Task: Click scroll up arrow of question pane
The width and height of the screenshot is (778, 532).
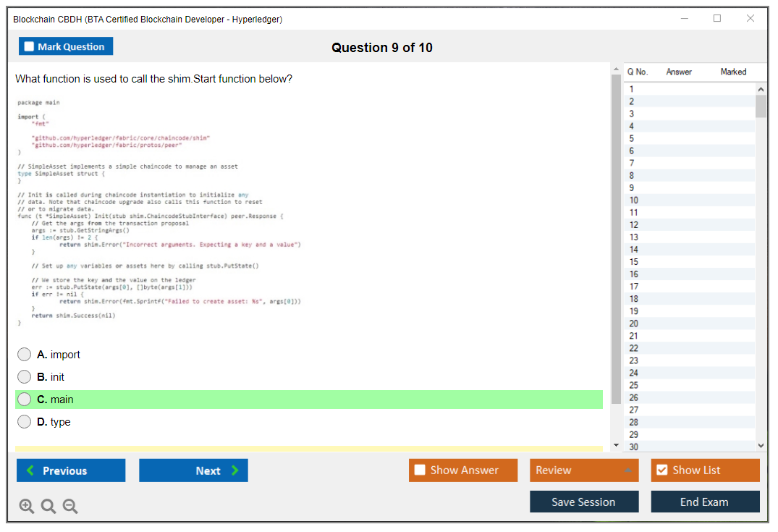Action: click(x=616, y=70)
